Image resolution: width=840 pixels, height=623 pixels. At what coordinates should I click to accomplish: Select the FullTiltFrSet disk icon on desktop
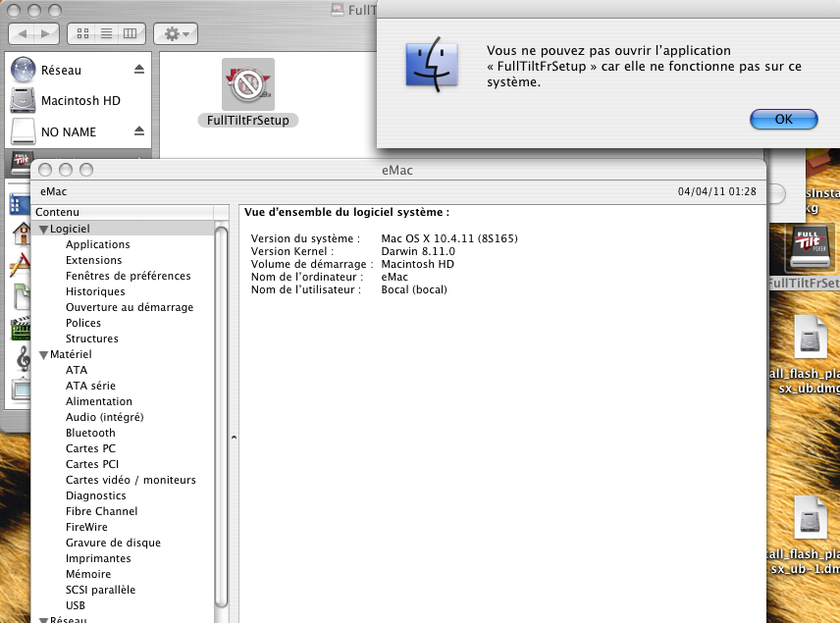click(x=809, y=248)
